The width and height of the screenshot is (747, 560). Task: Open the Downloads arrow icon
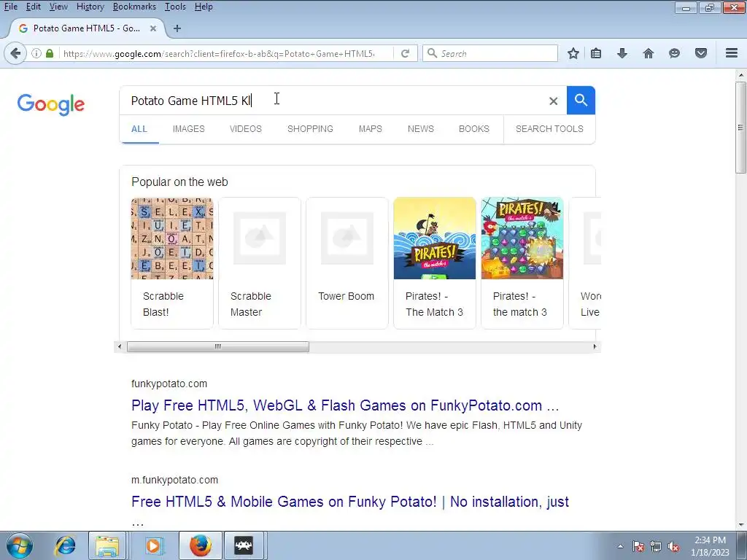point(622,53)
